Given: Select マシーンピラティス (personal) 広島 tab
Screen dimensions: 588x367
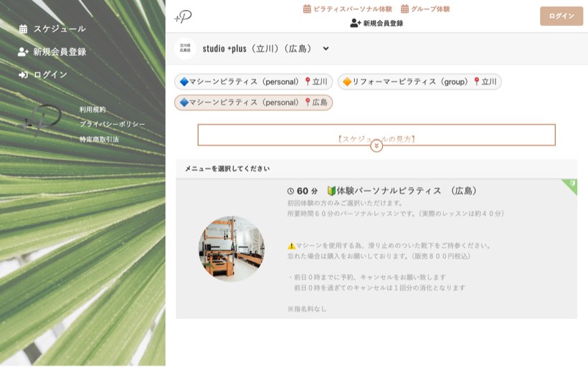Looking at the screenshot, I should 254,103.
